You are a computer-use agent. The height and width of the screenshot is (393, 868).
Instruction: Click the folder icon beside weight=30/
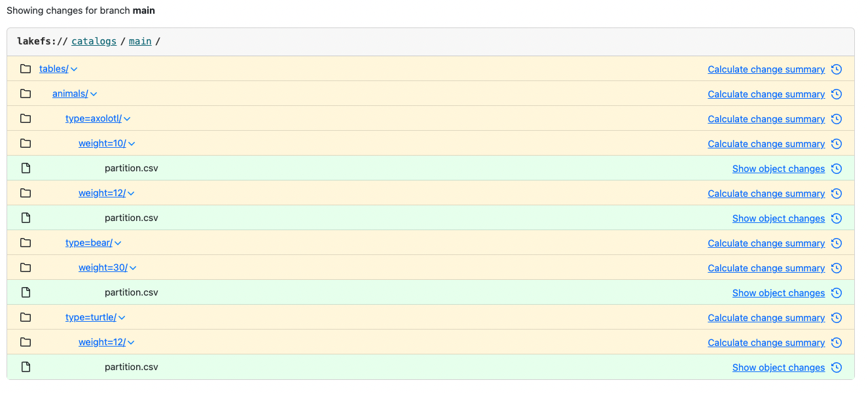[26, 267]
